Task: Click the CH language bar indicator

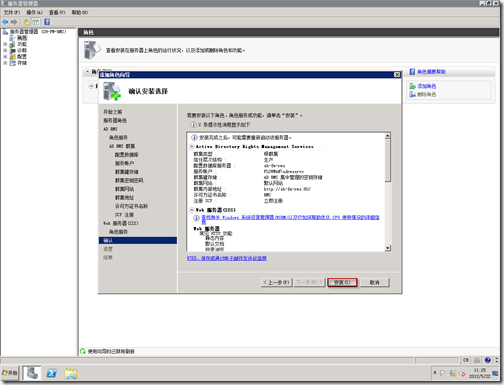Action: point(466,360)
